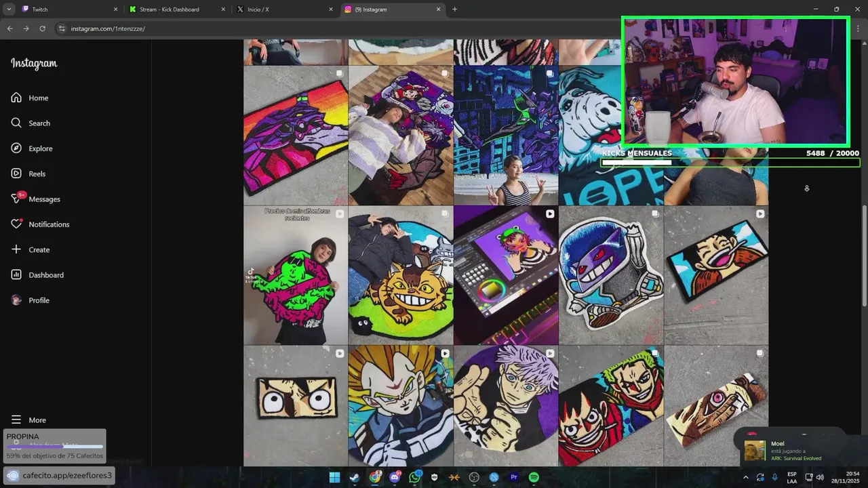Click the 5488 / 20000 counter text
The width and height of the screenshot is (868, 488).
pos(832,153)
